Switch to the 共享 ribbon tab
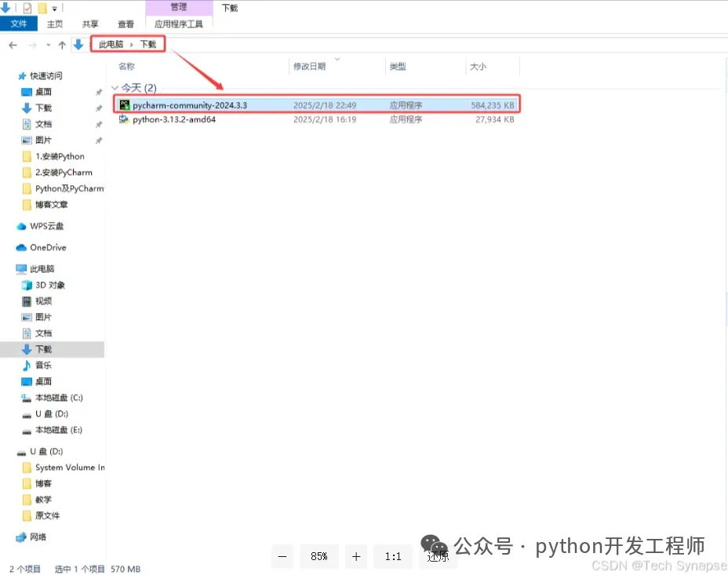 tap(90, 24)
